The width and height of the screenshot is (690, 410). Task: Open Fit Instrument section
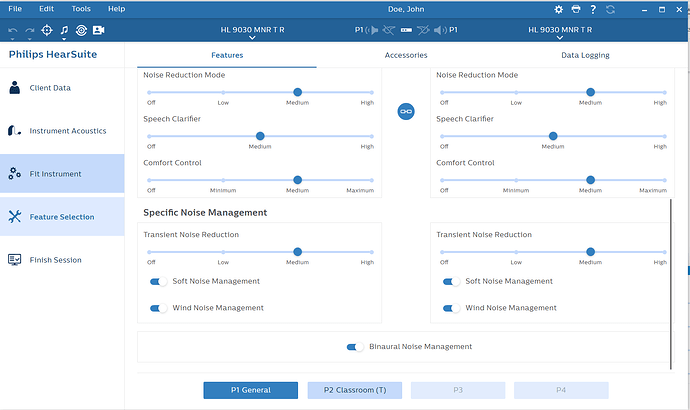62,173
